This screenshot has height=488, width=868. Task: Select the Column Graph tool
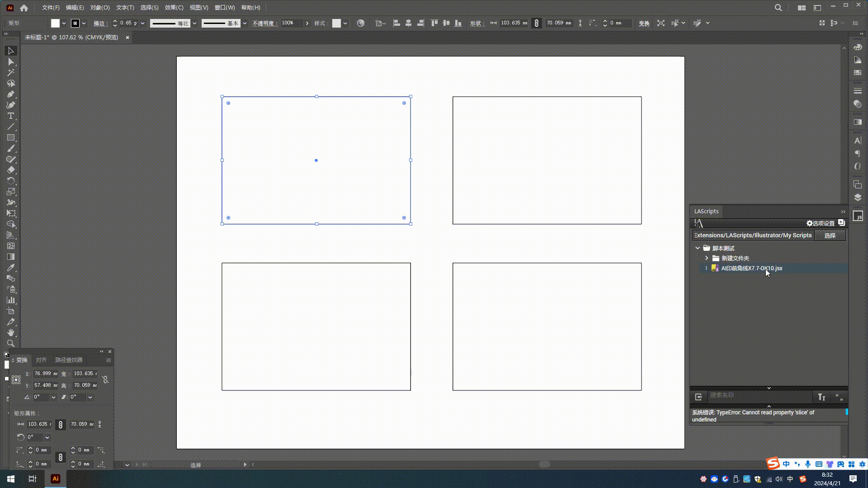(x=11, y=300)
